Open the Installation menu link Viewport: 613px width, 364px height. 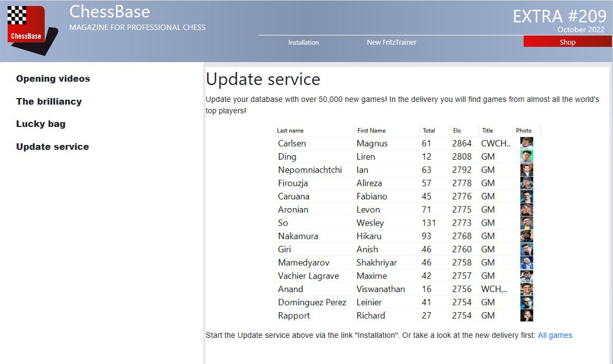[304, 42]
